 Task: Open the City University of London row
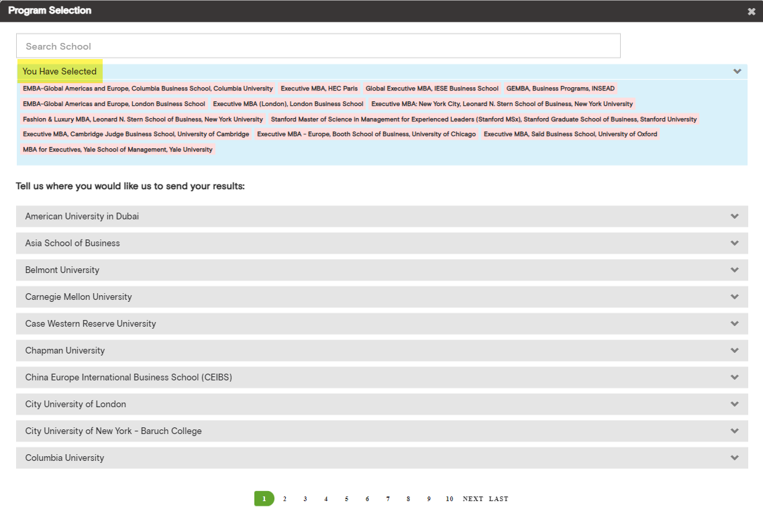click(382, 404)
